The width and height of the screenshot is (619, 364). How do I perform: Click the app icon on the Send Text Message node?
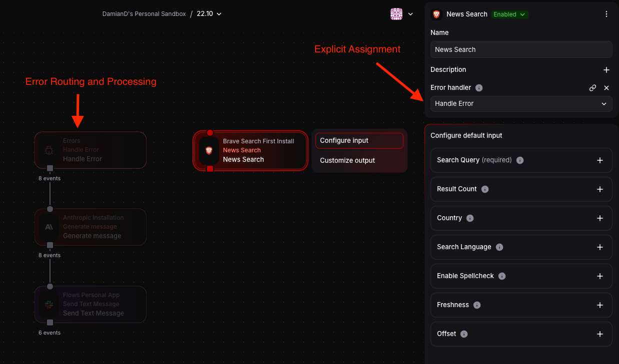48,304
